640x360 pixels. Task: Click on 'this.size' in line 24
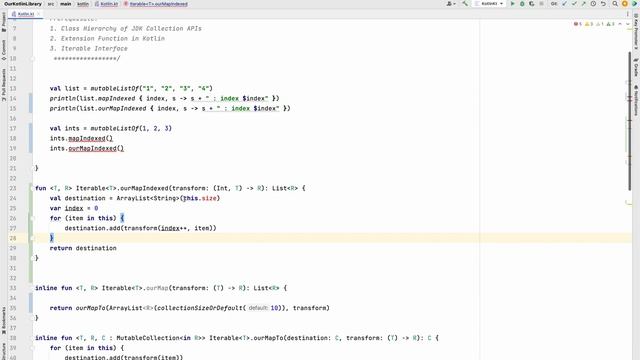200,198
